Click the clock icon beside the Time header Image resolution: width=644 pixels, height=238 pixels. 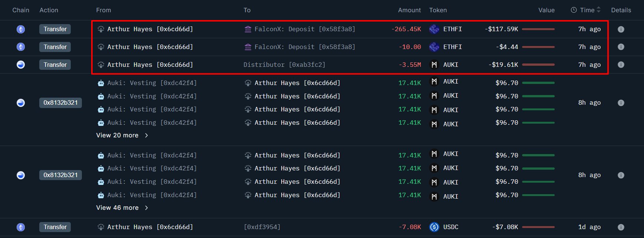point(574,10)
